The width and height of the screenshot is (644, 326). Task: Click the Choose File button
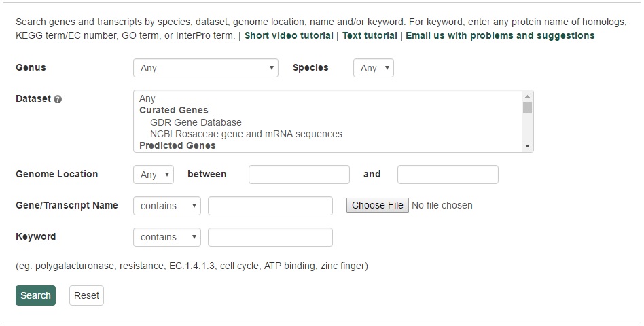tap(378, 205)
